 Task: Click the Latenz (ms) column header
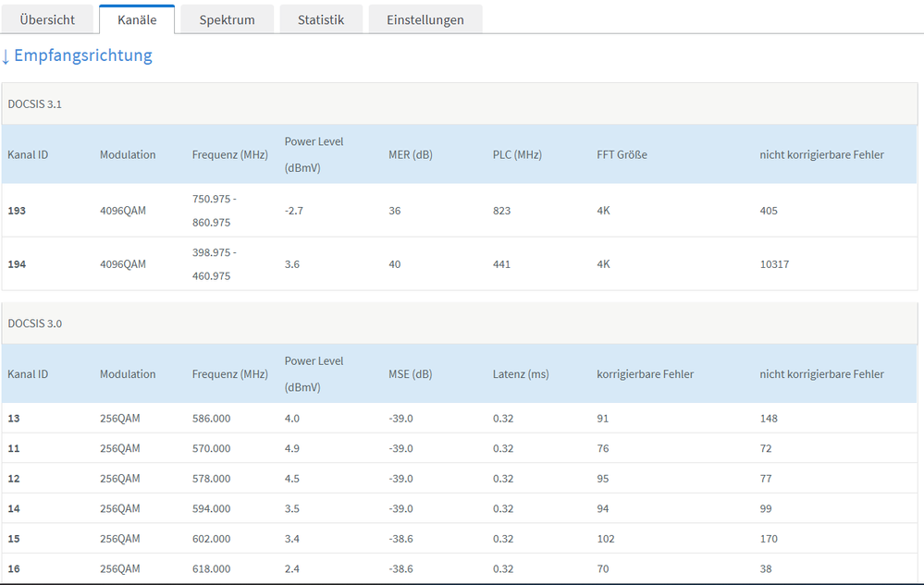click(520, 374)
